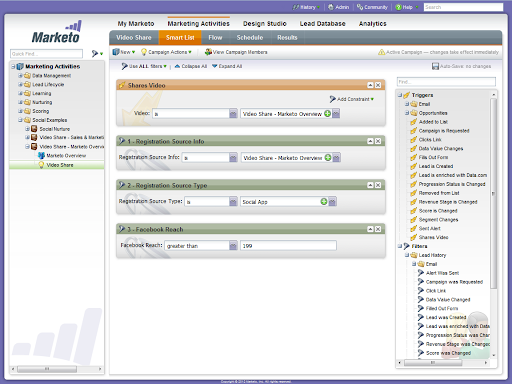Open the Analytics main tab
Screen dimensions: 512x384
click(373, 24)
